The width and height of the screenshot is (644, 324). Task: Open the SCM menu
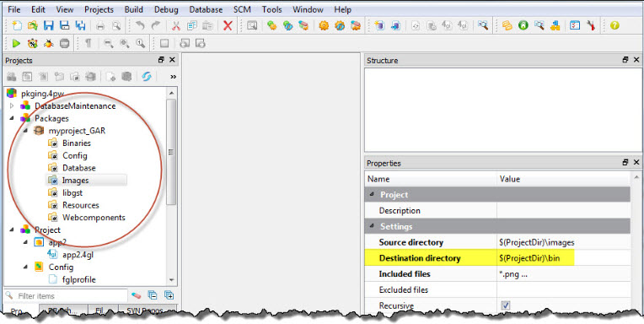(x=242, y=9)
